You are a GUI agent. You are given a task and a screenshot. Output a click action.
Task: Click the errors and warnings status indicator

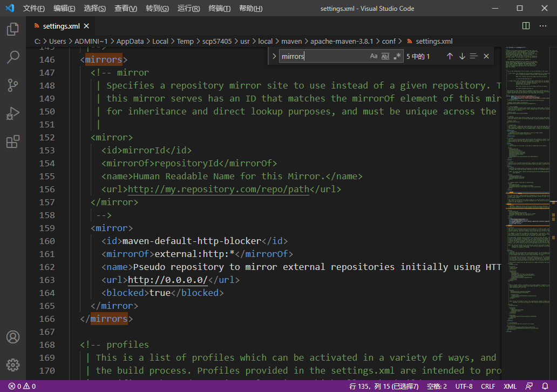(22, 387)
